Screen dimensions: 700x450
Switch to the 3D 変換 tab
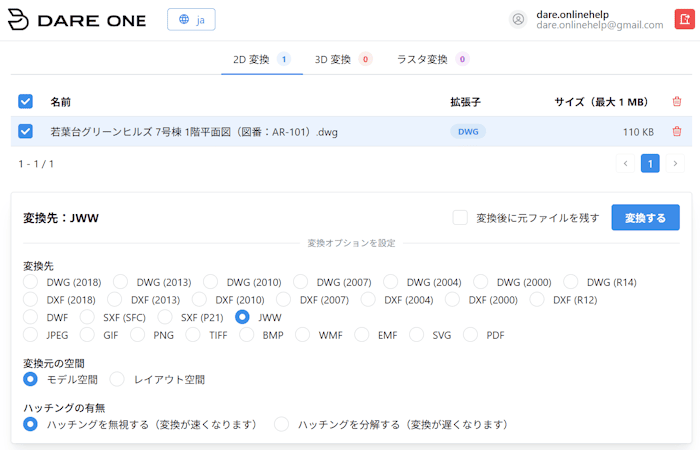343,59
